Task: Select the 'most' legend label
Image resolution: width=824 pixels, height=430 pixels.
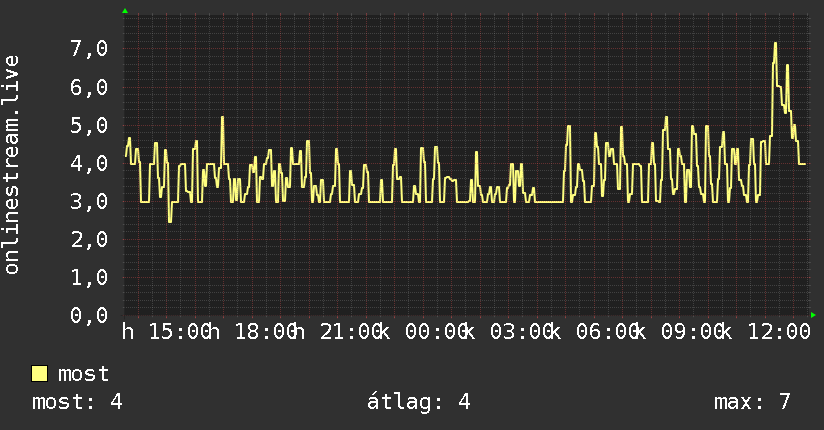Action: click(83, 374)
